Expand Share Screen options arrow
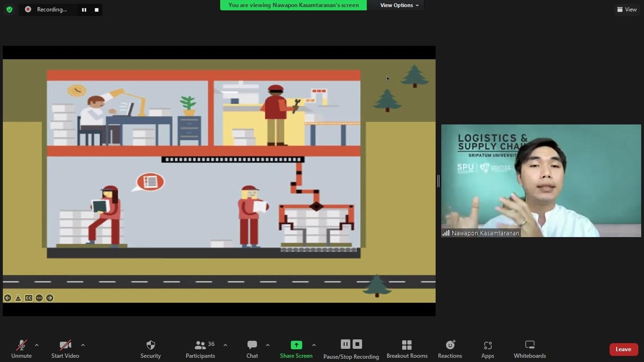The image size is (644, 362). point(314,345)
